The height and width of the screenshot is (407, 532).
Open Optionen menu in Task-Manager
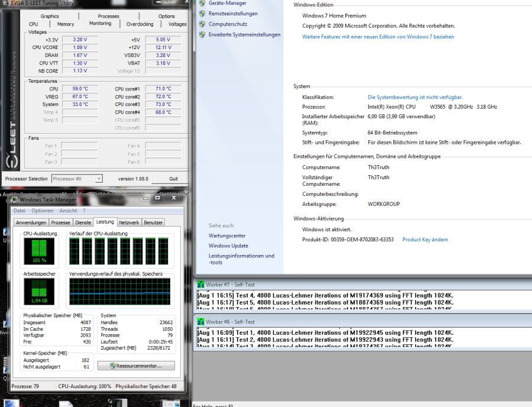click(43, 211)
